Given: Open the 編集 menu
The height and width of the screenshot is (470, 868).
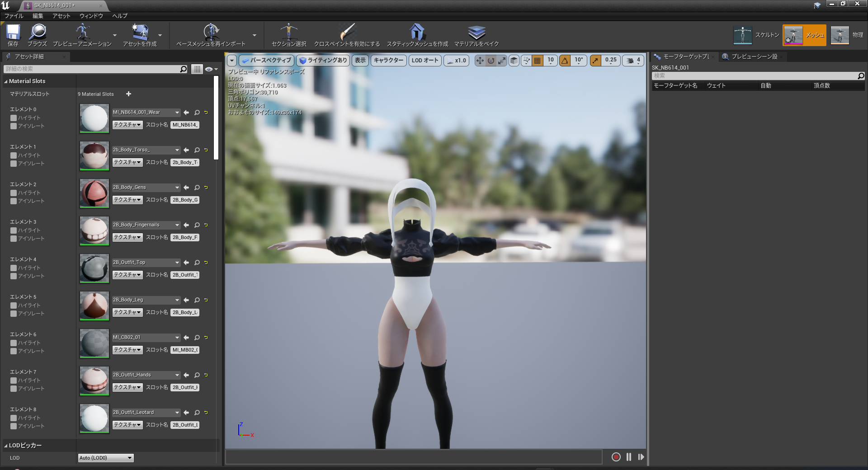Looking at the screenshot, I should click(38, 16).
